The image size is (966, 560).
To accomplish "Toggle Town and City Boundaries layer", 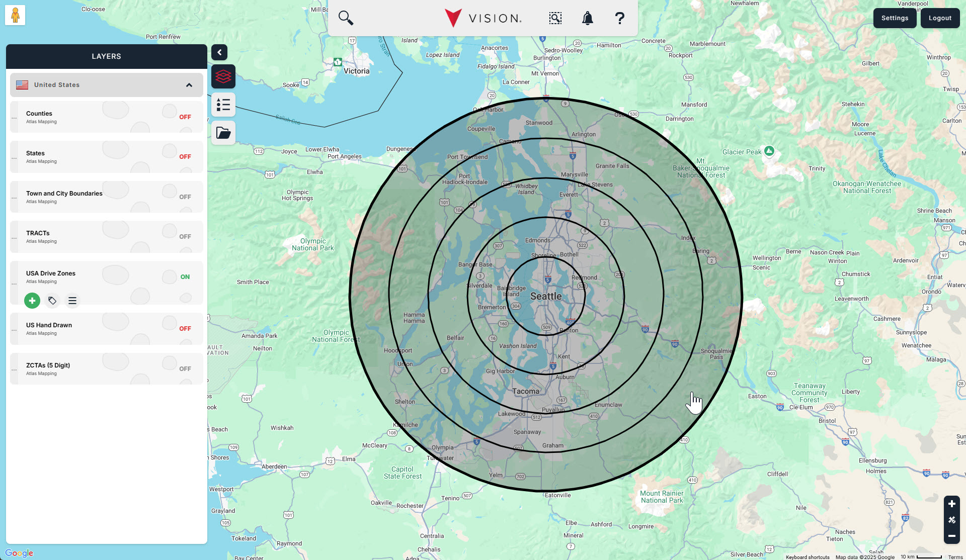I will 185,197.
